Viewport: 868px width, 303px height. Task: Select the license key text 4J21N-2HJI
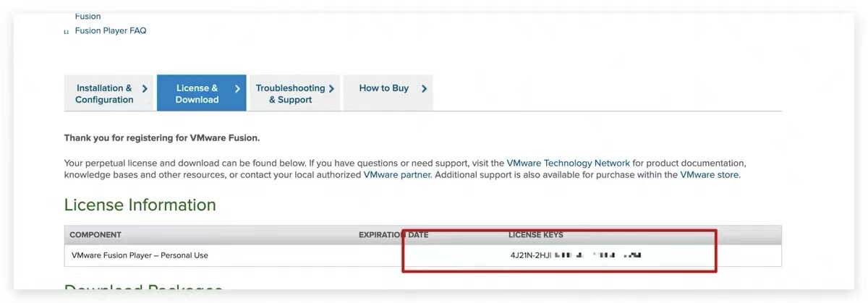(x=531, y=255)
